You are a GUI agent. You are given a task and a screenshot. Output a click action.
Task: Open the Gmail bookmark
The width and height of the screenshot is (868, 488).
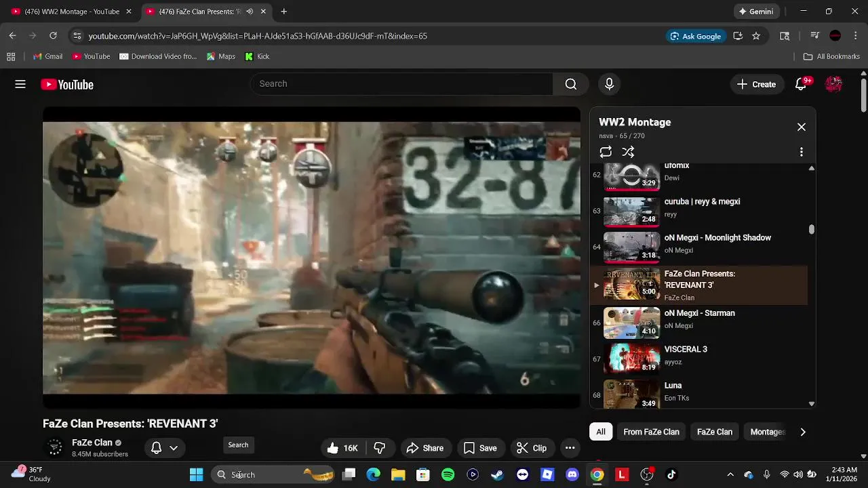pos(47,56)
